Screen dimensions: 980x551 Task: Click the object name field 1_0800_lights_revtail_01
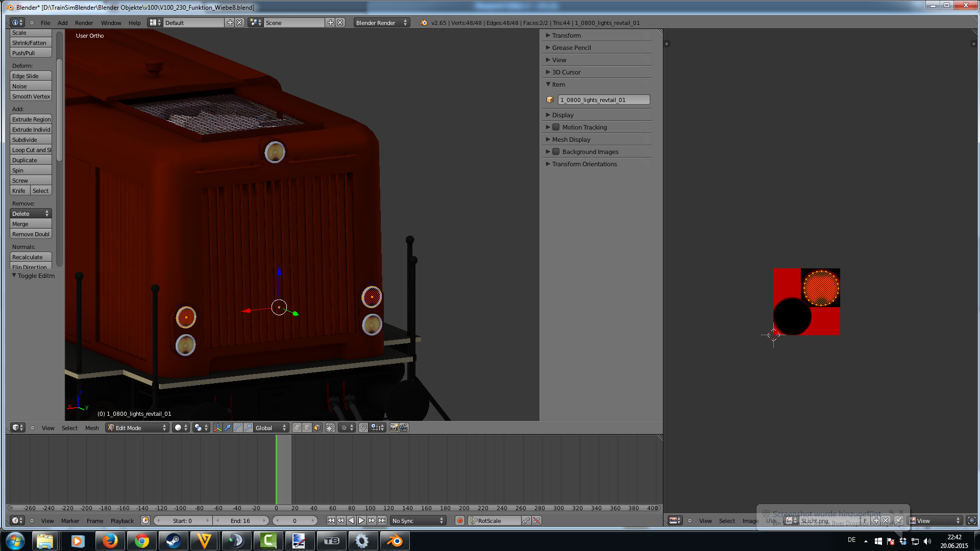pos(603,99)
